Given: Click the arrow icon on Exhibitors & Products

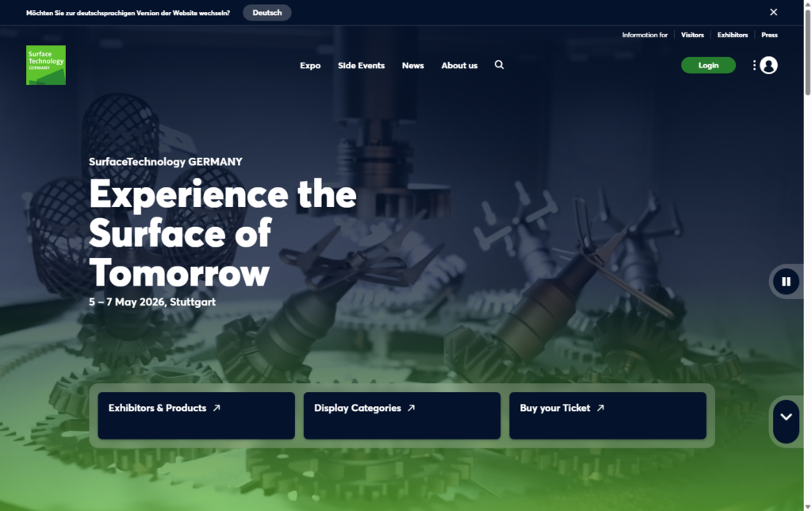Looking at the screenshot, I should (x=216, y=408).
